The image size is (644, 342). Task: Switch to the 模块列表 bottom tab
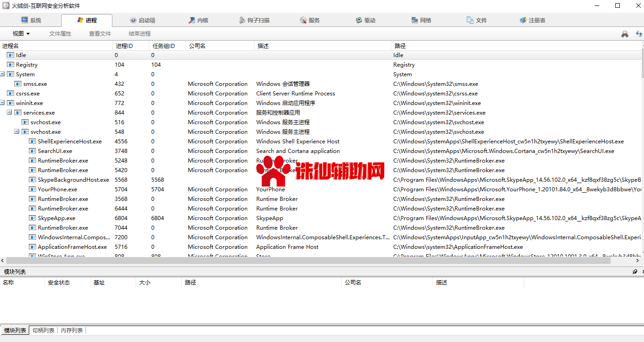(x=15, y=331)
